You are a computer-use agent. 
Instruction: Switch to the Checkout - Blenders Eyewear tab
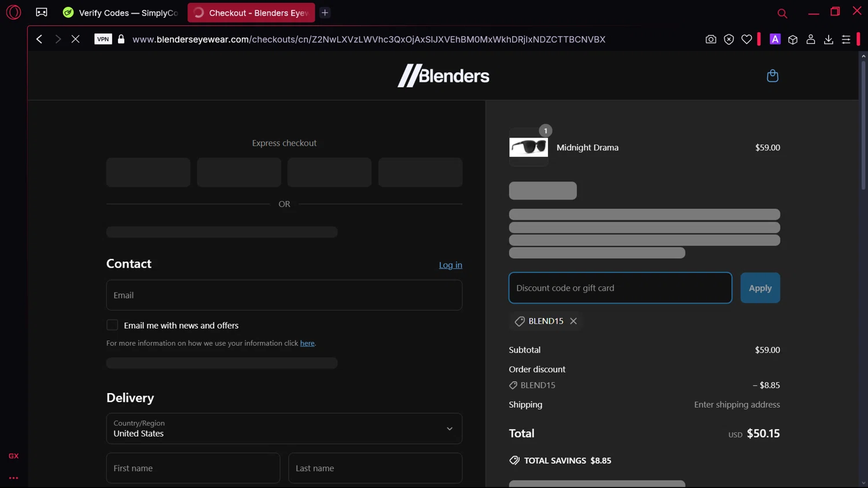251,13
